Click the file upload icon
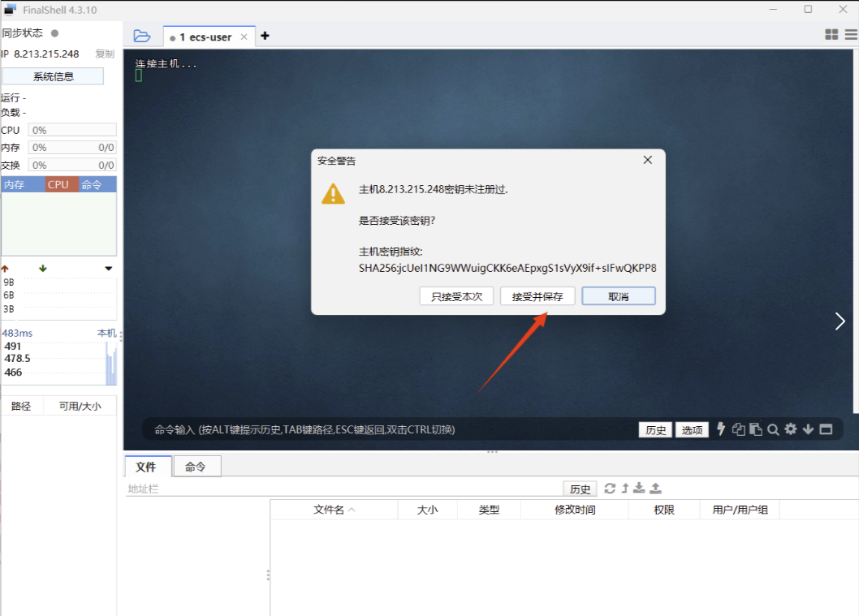Viewport: 859px width, 616px height. (x=655, y=488)
